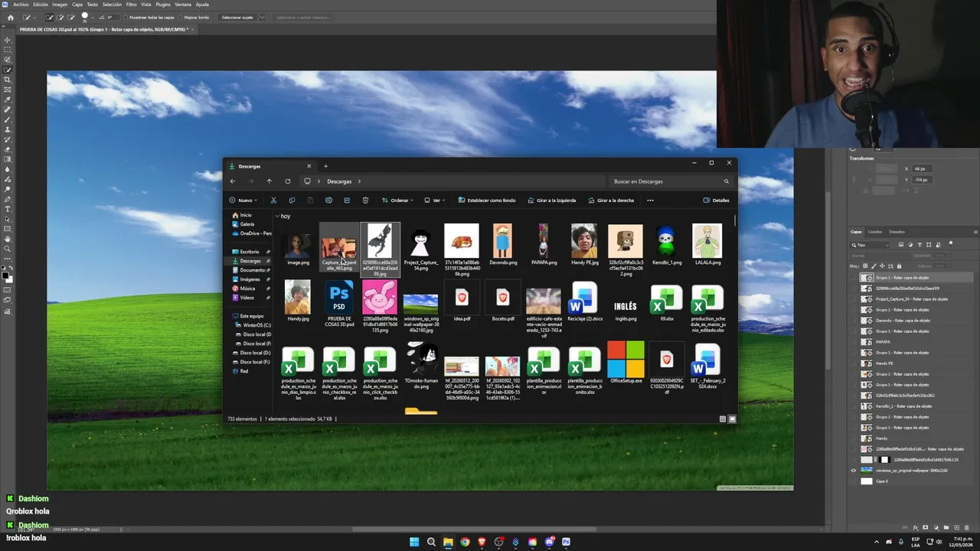Click the Home icon in options bar
Viewport: 980px width, 551px height.
[x=10, y=17]
